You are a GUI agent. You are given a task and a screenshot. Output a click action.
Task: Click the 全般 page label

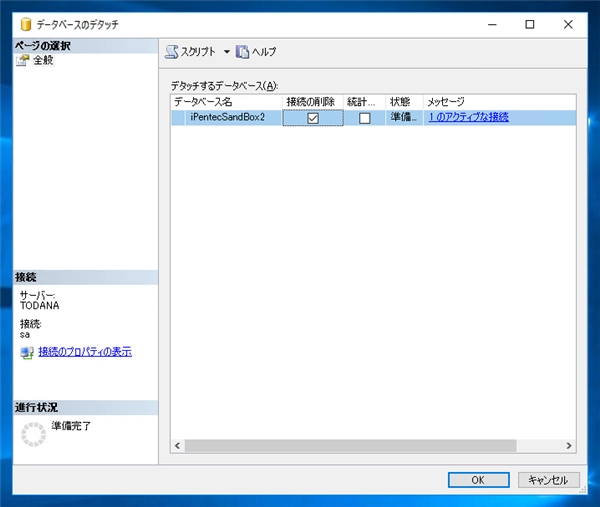43,60
